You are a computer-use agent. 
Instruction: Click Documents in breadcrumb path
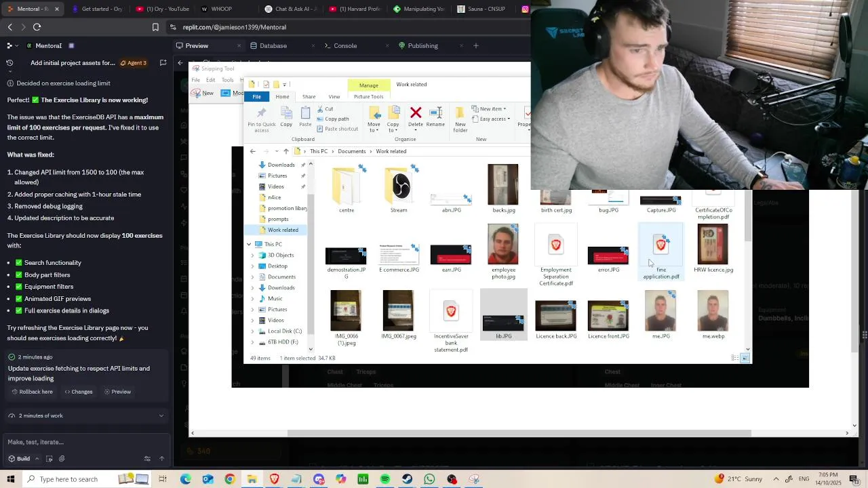(x=351, y=151)
